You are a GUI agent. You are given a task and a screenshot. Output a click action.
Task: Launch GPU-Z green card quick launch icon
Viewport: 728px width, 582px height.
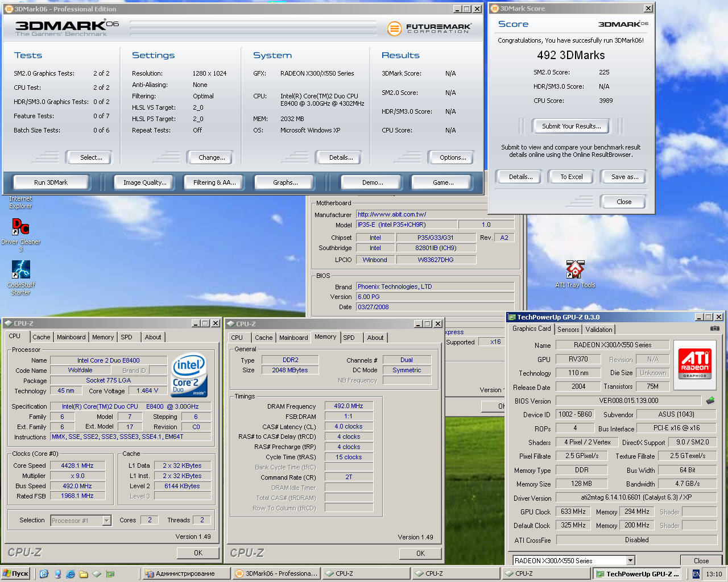point(110,574)
